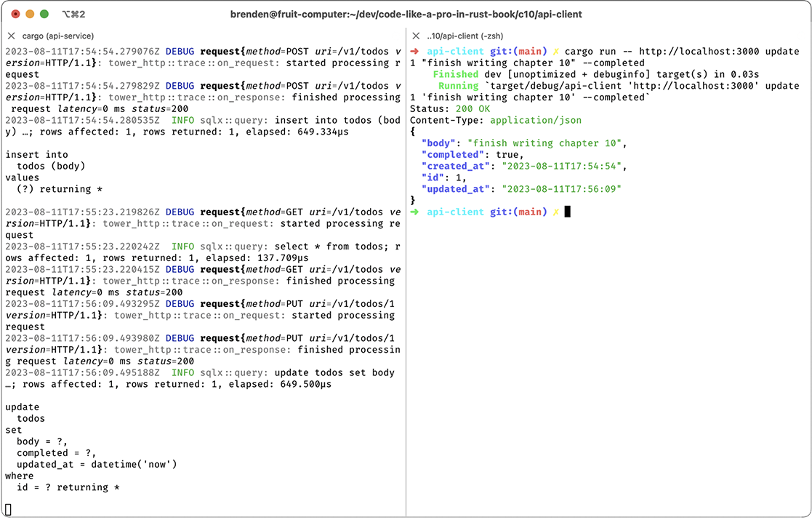Close the cargo (api-service) pane
812x520 pixels.
pos(12,36)
